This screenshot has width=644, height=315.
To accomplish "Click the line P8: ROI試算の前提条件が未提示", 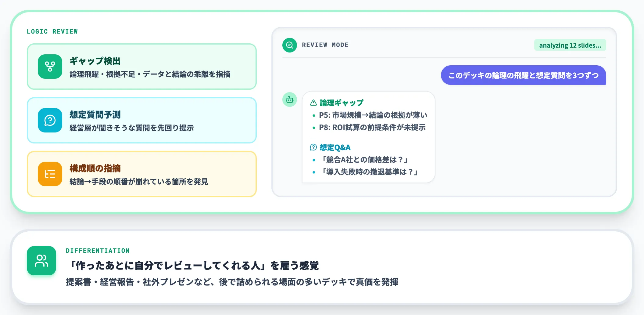I will [372, 127].
